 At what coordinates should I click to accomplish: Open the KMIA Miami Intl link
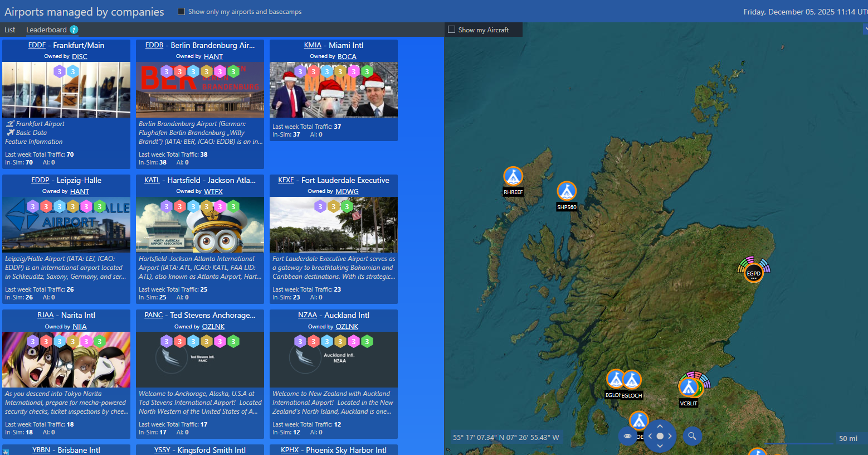[x=313, y=45]
